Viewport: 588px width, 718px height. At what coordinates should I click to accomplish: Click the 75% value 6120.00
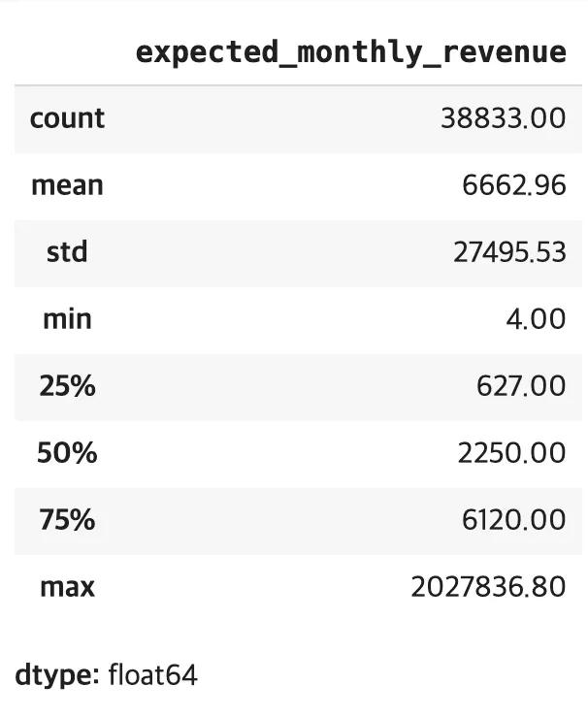point(514,520)
